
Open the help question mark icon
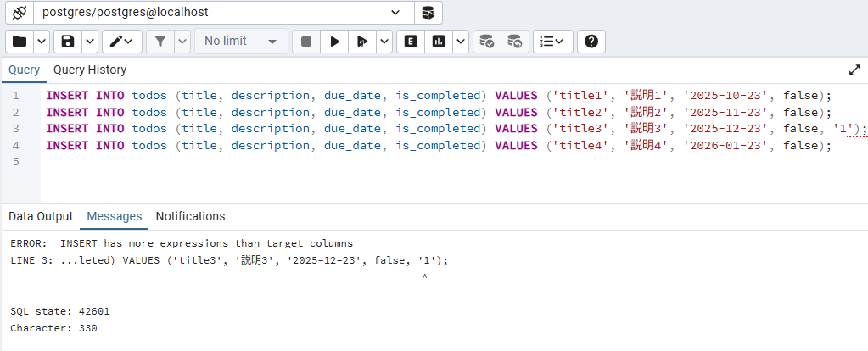(592, 41)
